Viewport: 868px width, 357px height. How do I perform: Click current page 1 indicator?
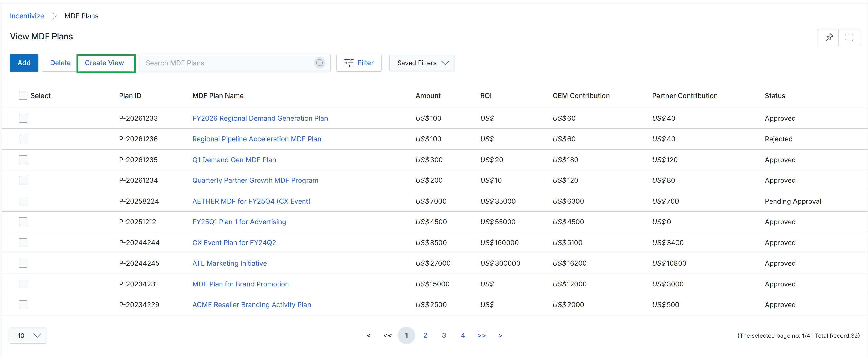click(x=406, y=335)
